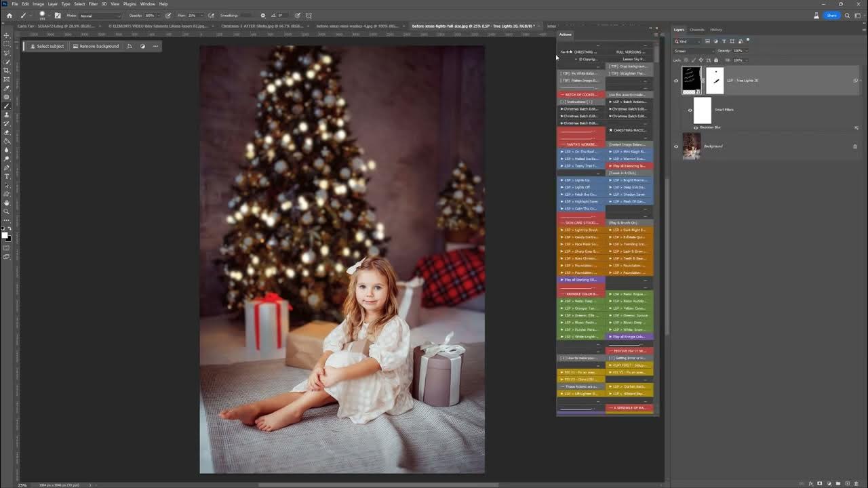Switch to the Channels tab
Viewport: 868px width, 488px height.
point(697,30)
